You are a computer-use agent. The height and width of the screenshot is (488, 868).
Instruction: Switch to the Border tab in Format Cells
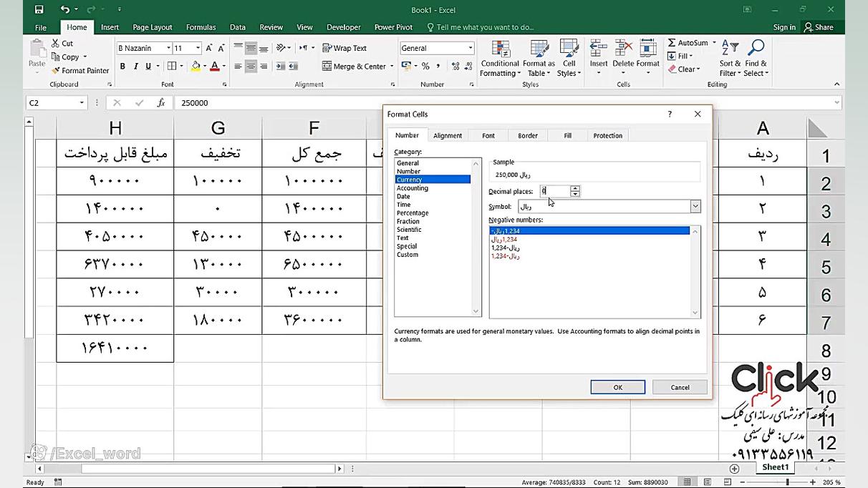pos(528,135)
